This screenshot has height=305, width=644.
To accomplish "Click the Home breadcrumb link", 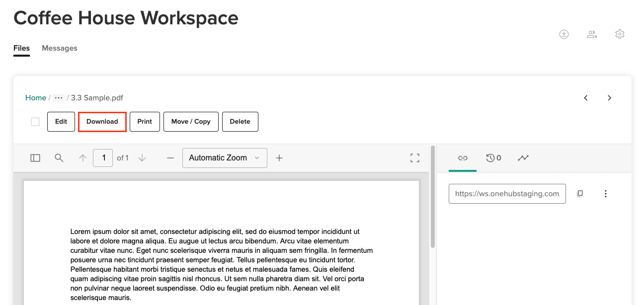I will coord(36,98).
